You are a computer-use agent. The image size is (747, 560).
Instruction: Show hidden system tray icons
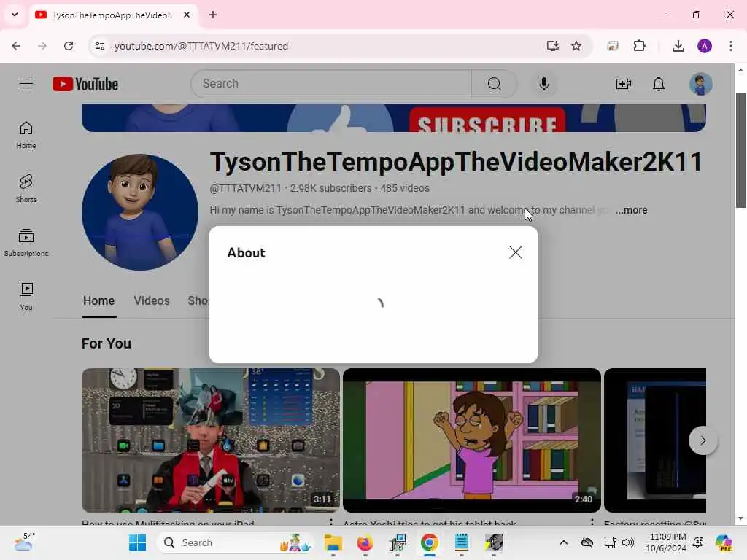(x=564, y=542)
